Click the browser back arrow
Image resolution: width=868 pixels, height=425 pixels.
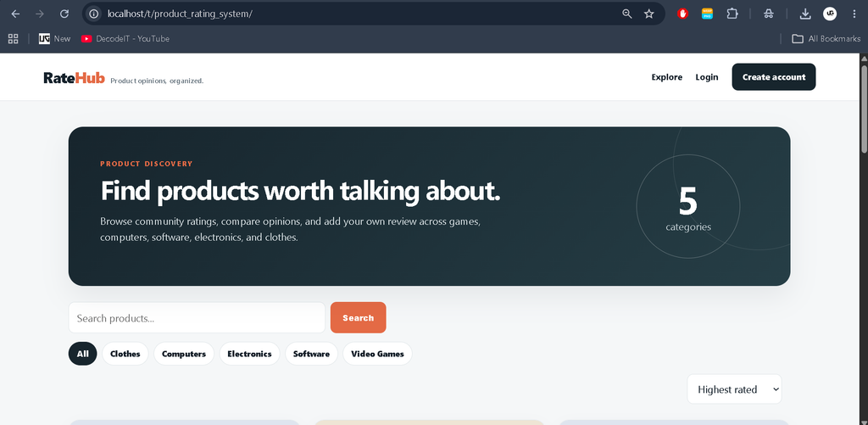point(15,14)
